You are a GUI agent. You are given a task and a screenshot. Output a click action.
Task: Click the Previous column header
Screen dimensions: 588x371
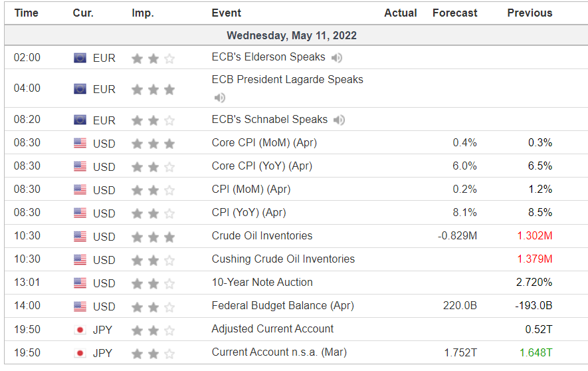[x=530, y=13]
